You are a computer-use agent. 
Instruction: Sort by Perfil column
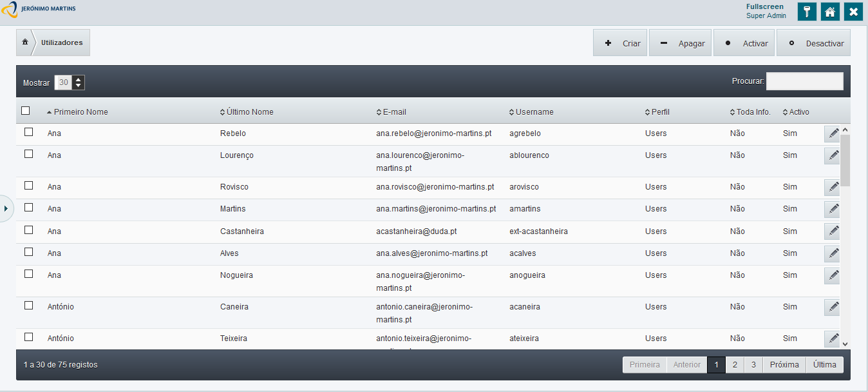tap(657, 112)
